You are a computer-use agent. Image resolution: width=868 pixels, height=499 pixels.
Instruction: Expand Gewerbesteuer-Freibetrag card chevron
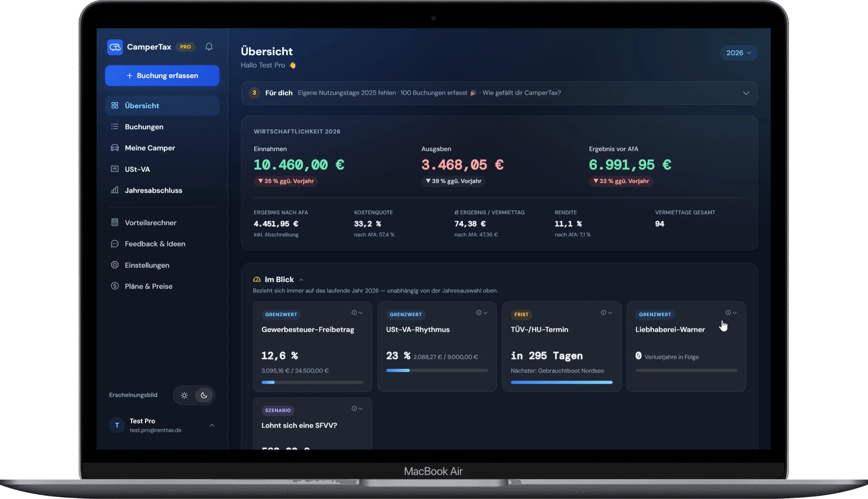point(361,312)
